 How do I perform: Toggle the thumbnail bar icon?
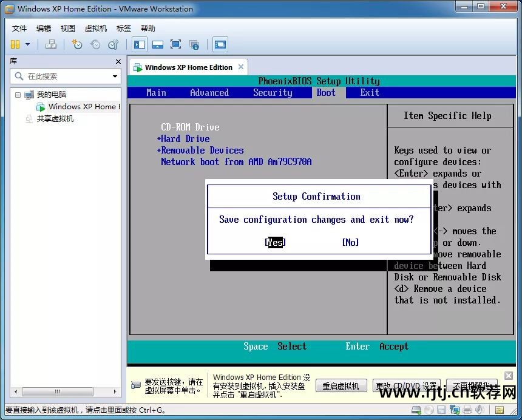pyautogui.click(x=157, y=44)
